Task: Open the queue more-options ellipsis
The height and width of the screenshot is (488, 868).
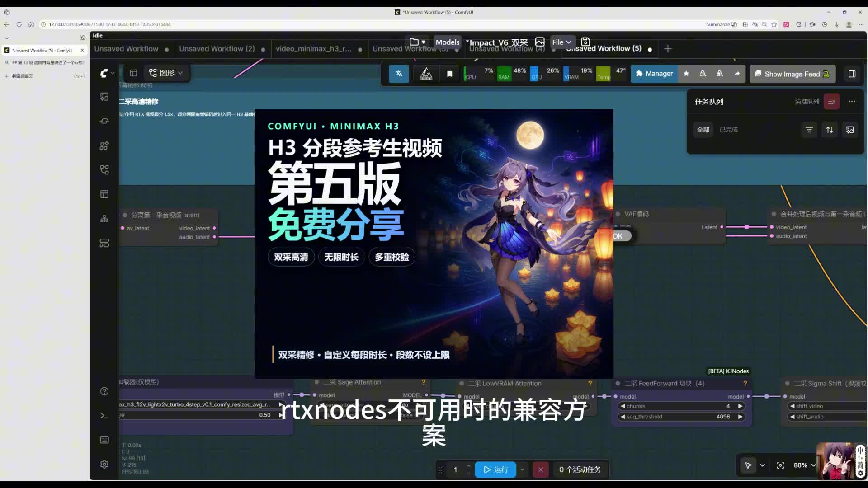Action: point(852,101)
